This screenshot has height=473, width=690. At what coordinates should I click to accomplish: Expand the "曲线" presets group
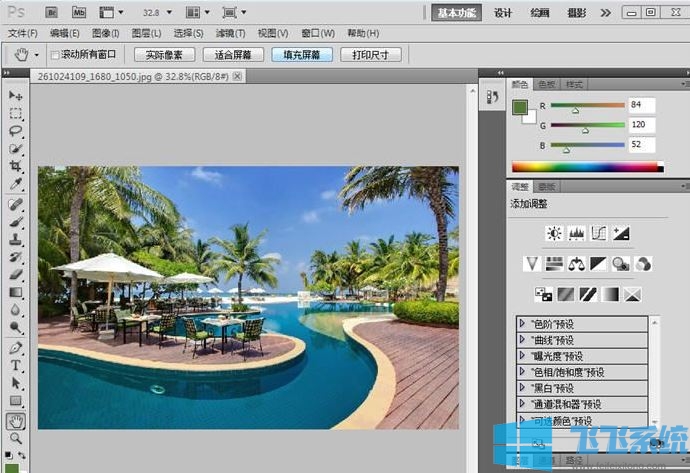tap(522, 339)
